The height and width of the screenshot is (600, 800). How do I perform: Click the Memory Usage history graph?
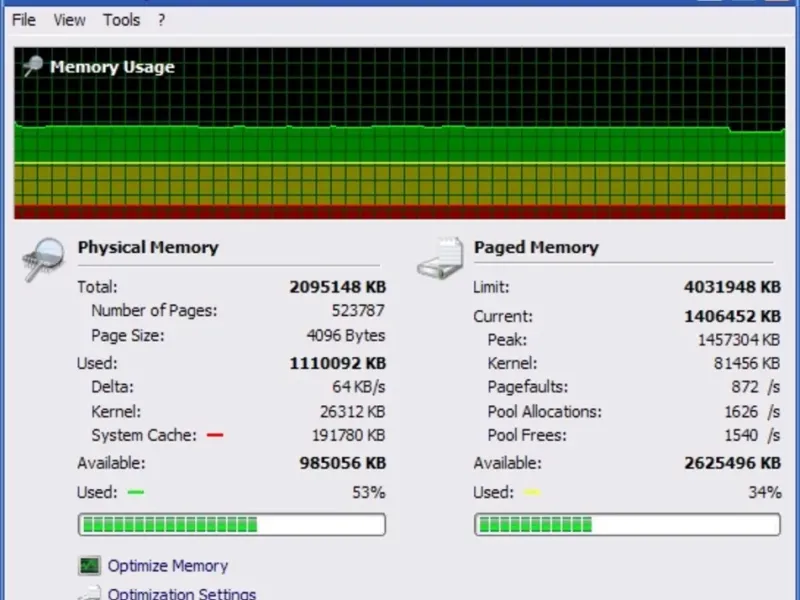(399, 133)
